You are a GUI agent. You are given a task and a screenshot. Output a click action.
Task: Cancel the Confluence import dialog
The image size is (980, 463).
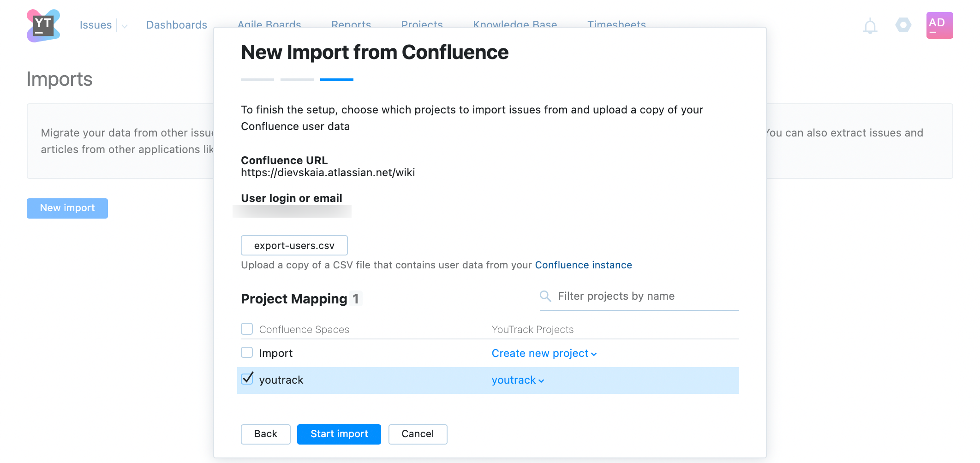pyautogui.click(x=418, y=434)
